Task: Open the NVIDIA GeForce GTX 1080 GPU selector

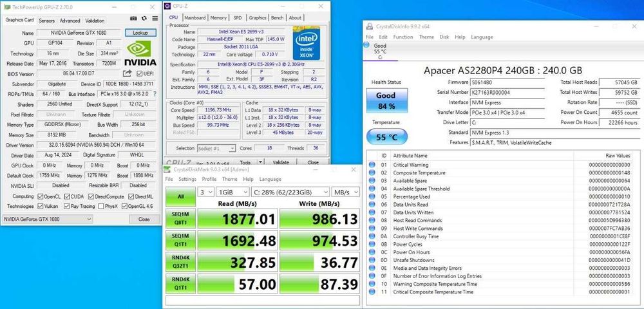Action: point(48,219)
